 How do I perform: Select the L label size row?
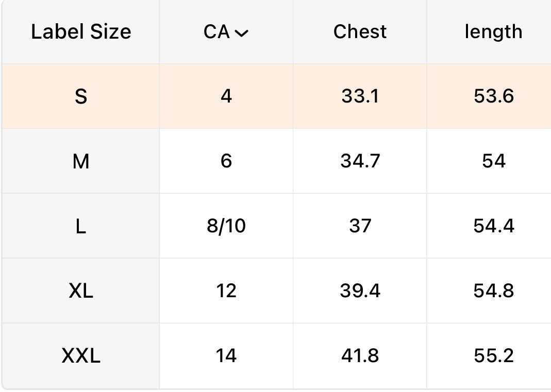[x=81, y=227]
